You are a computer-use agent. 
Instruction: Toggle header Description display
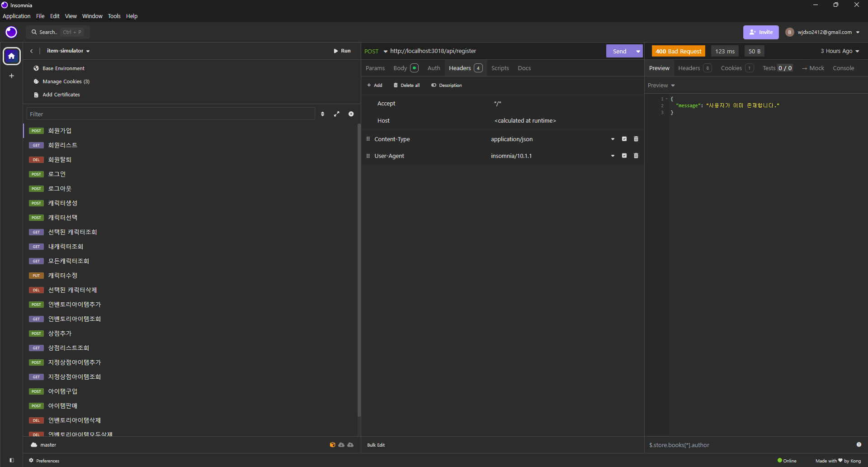[x=447, y=85]
